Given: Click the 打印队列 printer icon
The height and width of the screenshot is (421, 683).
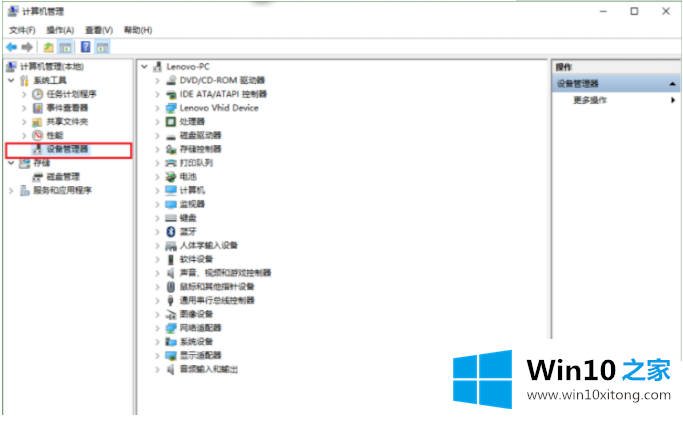Looking at the screenshot, I should pyautogui.click(x=171, y=163).
